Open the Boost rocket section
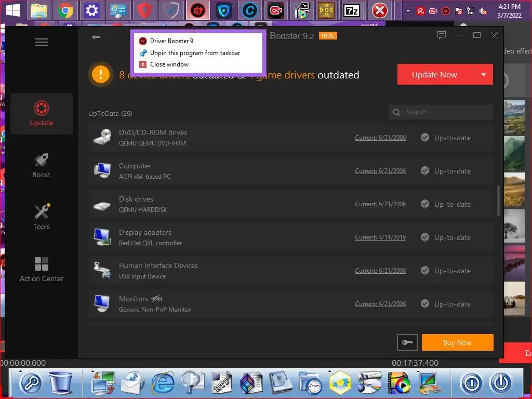Viewport: 532px width, 399px height. click(x=42, y=166)
